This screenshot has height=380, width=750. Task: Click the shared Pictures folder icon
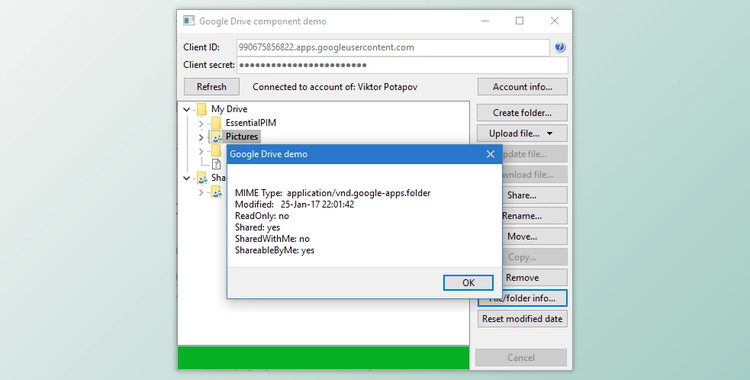216,137
